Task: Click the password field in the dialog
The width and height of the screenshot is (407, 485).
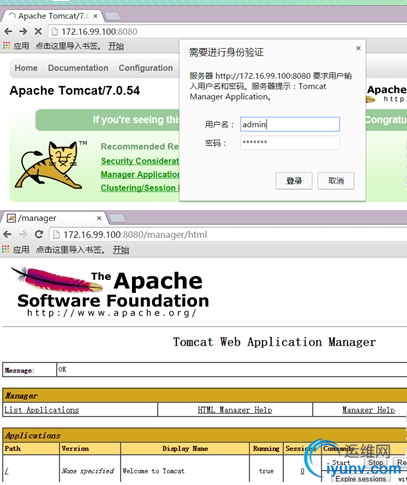Action: click(x=290, y=142)
